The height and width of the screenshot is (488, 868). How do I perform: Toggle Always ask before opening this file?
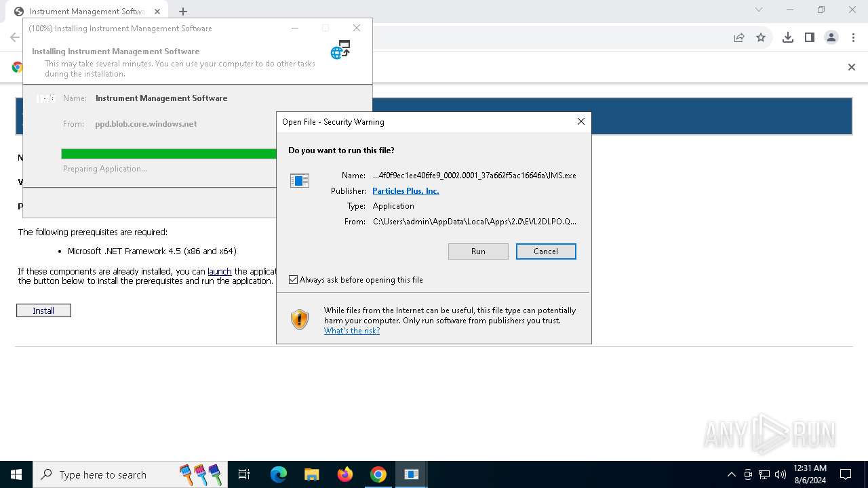[x=294, y=280]
